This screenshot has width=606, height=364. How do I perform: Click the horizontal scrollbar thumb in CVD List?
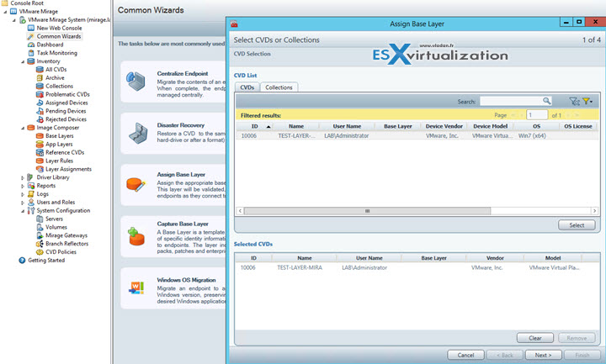coord(367,211)
